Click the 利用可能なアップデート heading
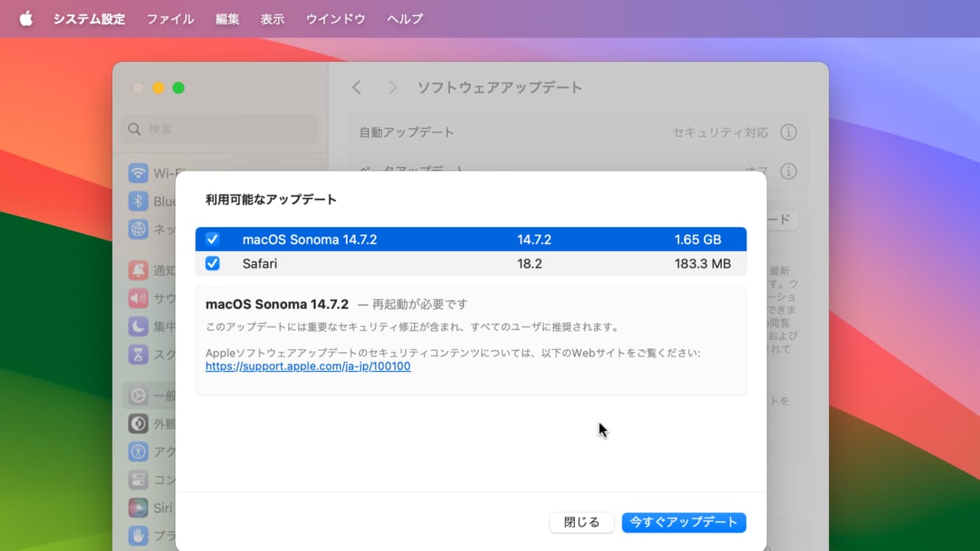The height and width of the screenshot is (551, 980). click(x=271, y=200)
